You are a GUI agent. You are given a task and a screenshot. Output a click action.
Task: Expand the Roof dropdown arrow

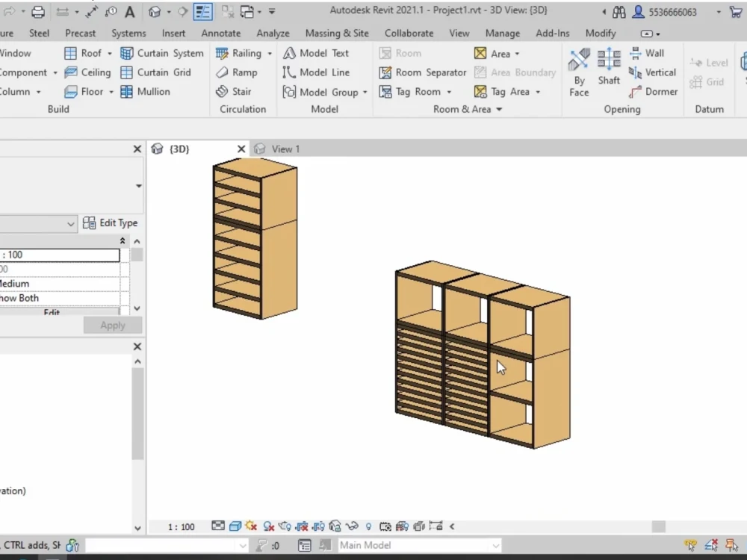[x=110, y=53]
